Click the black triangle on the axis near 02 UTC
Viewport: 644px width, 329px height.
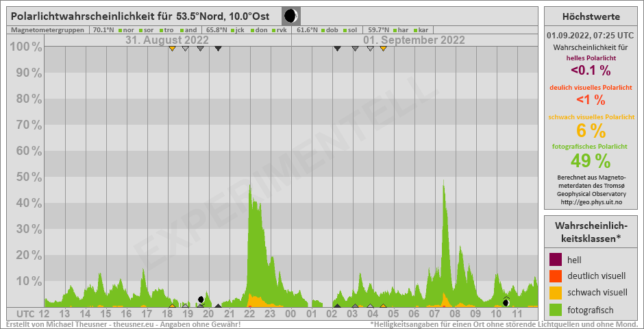point(337,306)
